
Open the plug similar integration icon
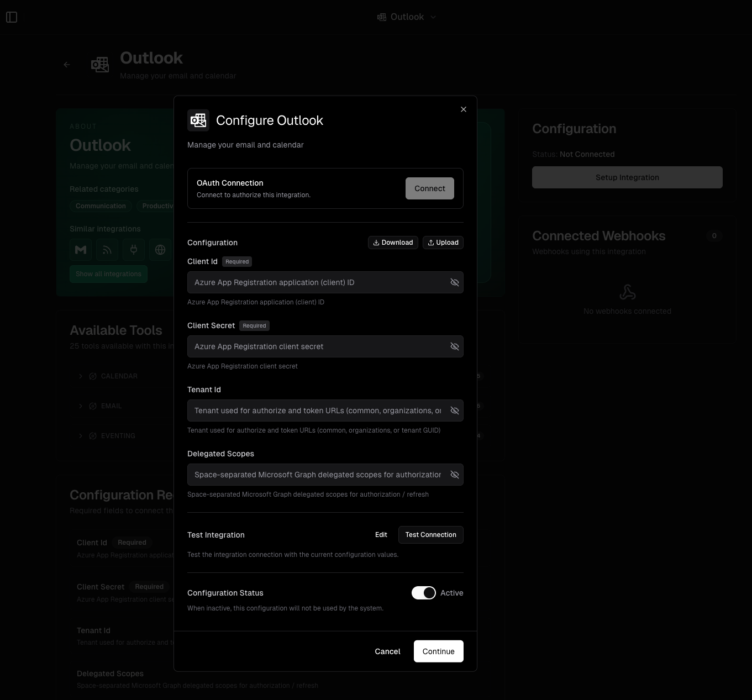(134, 250)
